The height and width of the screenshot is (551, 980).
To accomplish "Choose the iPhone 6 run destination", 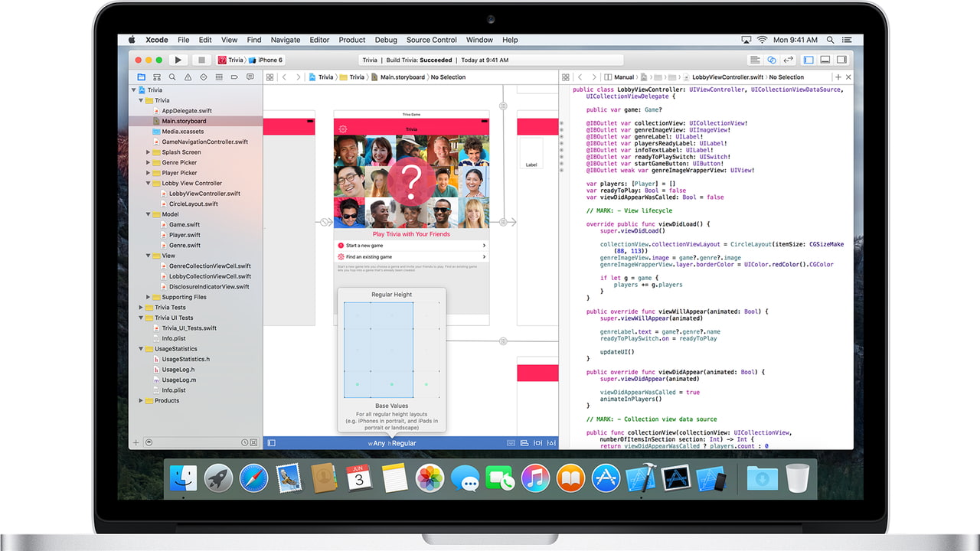I will pyautogui.click(x=266, y=60).
